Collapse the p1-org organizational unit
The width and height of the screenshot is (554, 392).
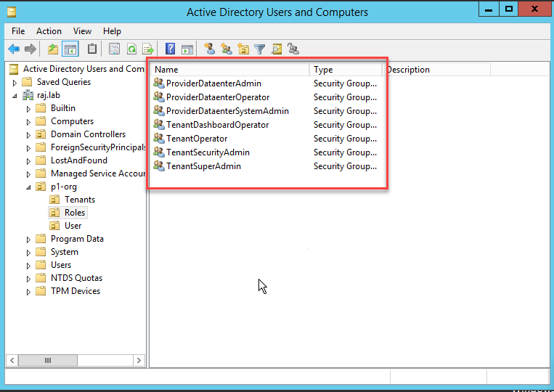pyautogui.click(x=28, y=187)
